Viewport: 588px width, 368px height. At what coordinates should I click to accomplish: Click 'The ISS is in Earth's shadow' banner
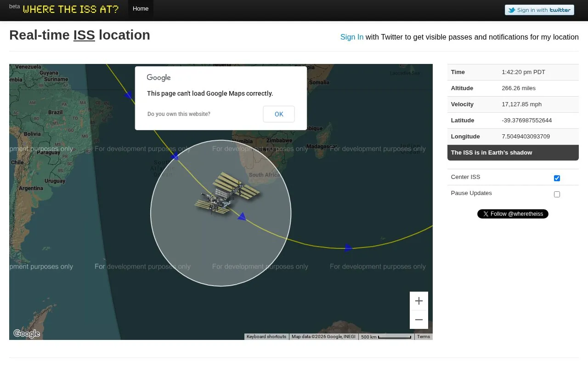(x=513, y=153)
